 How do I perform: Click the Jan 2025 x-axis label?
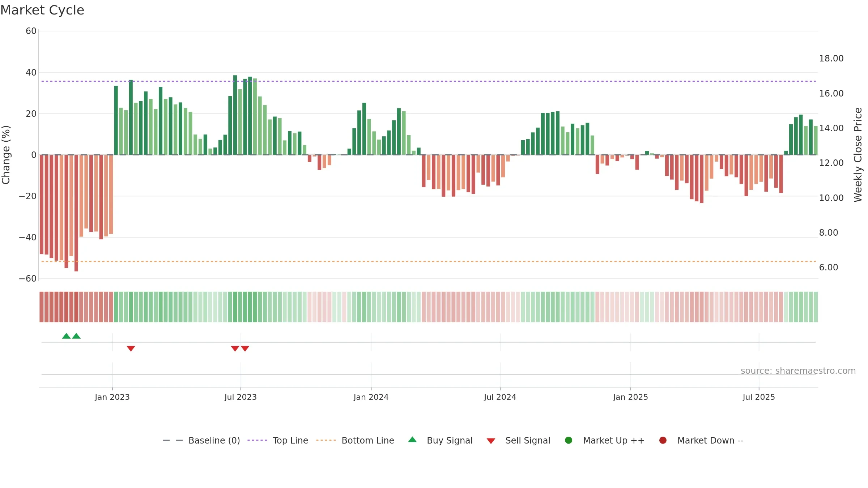coord(630,397)
